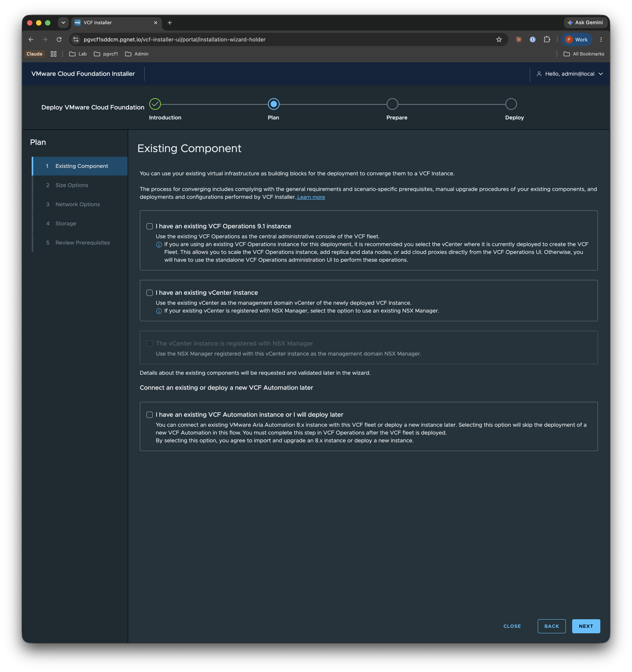Check existing VCF Automation or deploy later
This screenshot has width=632, height=672.
[149, 415]
